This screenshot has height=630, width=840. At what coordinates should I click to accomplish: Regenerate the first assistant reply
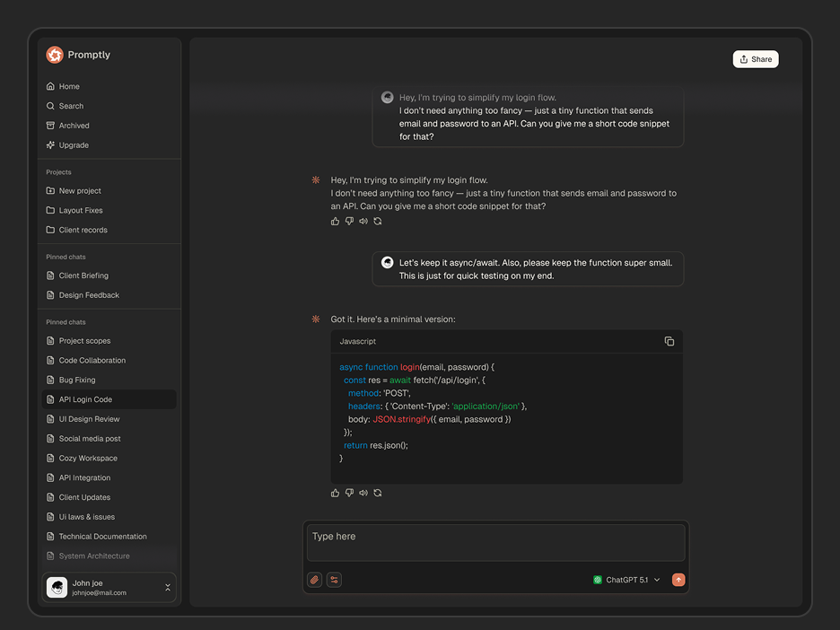pos(378,222)
